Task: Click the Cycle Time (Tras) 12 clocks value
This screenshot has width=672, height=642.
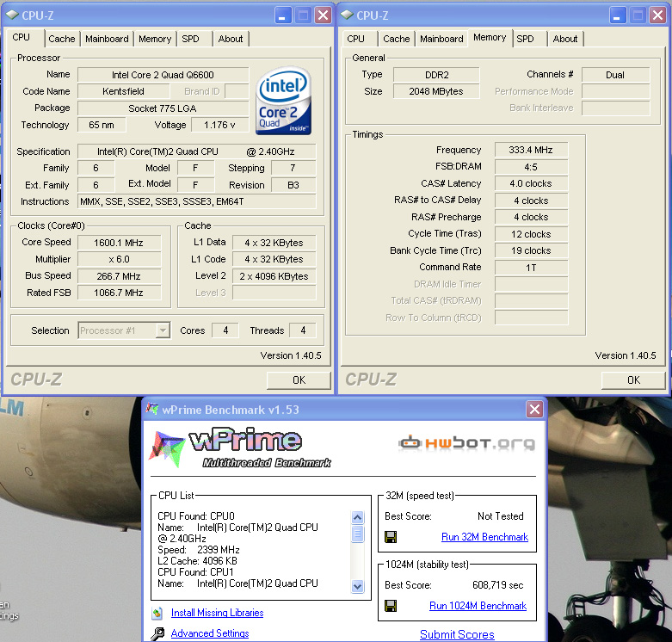Action: click(x=531, y=234)
